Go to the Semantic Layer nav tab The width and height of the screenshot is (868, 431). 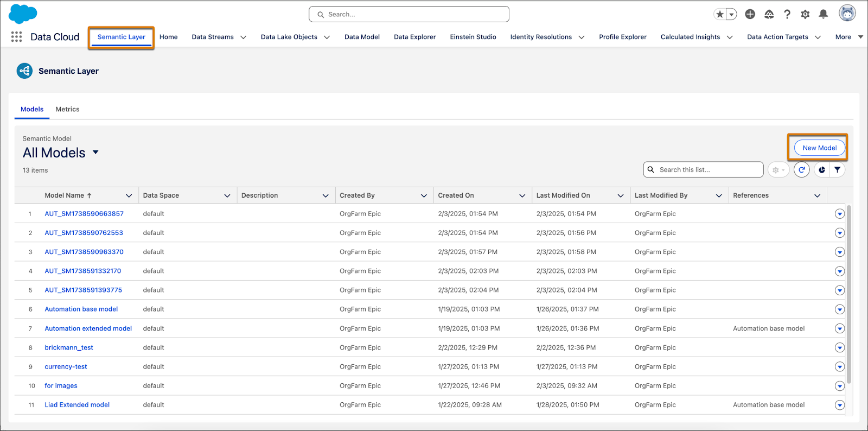point(122,37)
